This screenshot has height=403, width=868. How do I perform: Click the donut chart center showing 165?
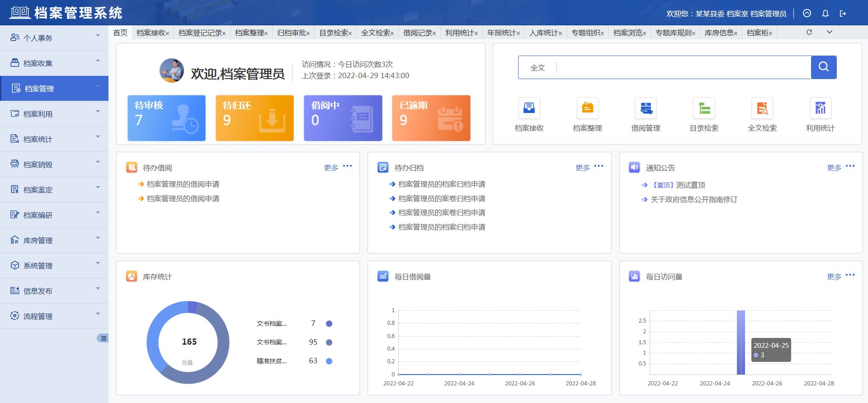pos(189,342)
